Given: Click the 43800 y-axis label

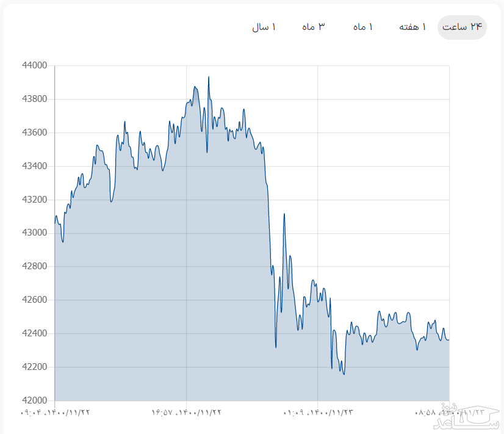Looking at the screenshot, I should tap(34, 99).
